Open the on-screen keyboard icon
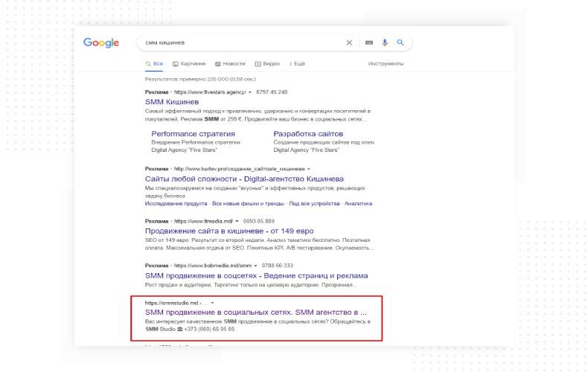The image size is (588, 372). (369, 42)
